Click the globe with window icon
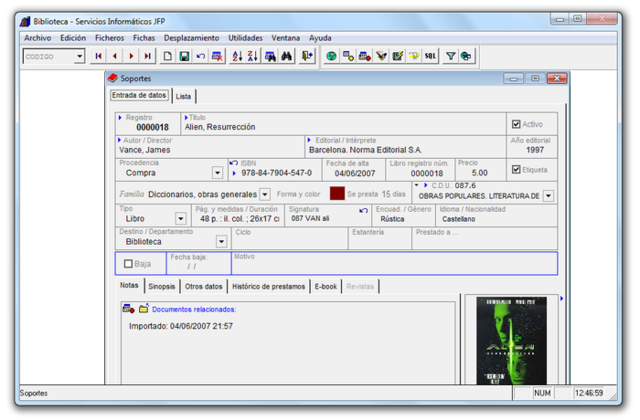The height and width of the screenshot is (420, 640). pyautogui.click(x=466, y=56)
